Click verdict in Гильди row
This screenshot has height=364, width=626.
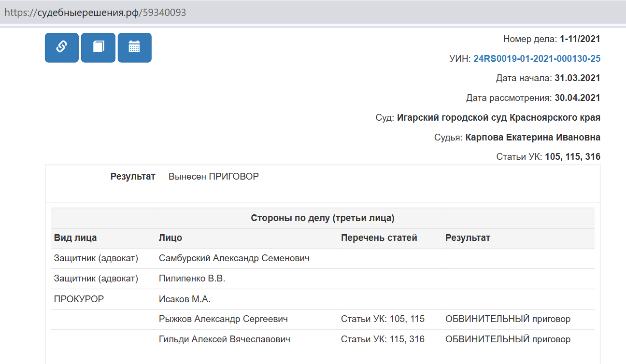pos(508,339)
